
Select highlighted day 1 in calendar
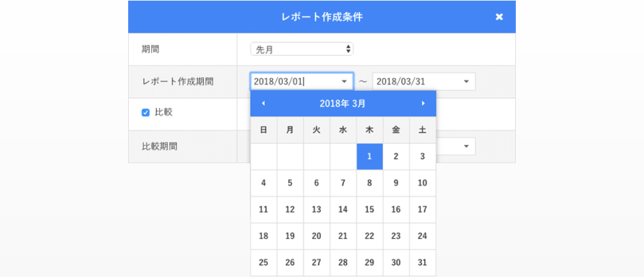(370, 156)
